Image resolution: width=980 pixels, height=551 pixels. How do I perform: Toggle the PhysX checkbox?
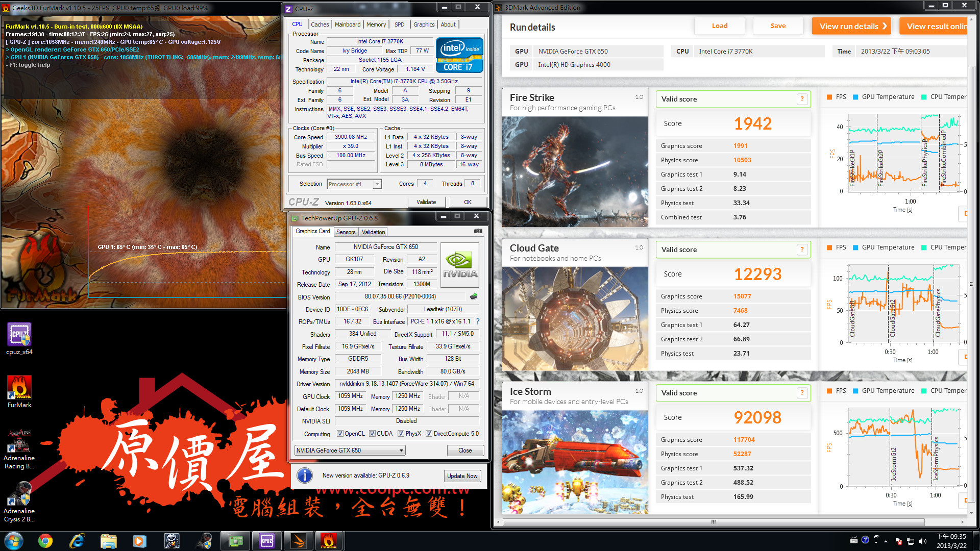pos(401,434)
